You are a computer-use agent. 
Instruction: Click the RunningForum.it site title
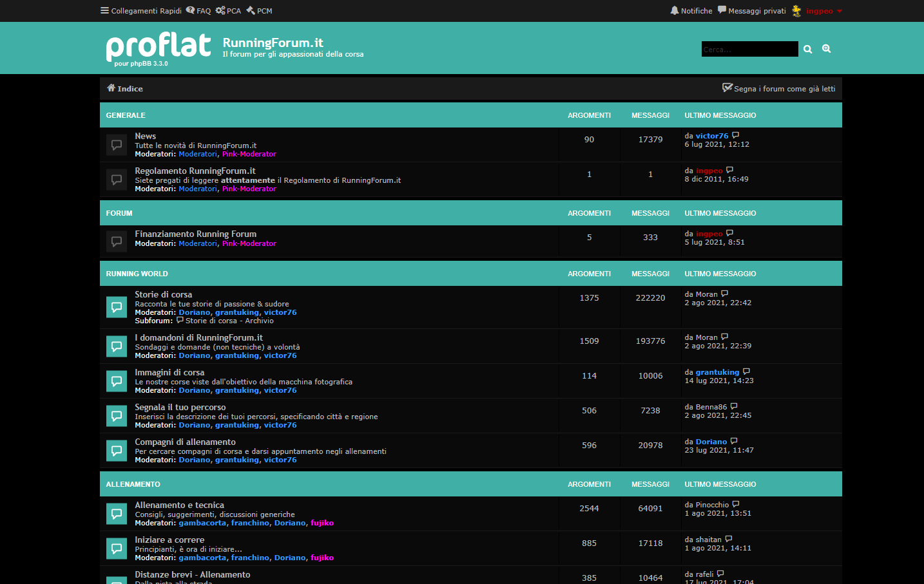(x=273, y=42)
